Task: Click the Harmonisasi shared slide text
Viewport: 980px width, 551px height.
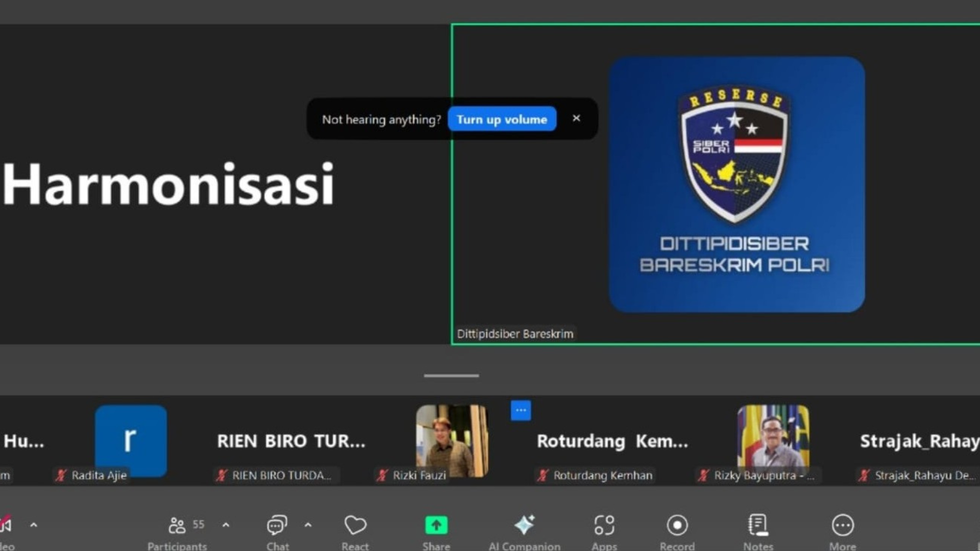Action: [168, 184]
